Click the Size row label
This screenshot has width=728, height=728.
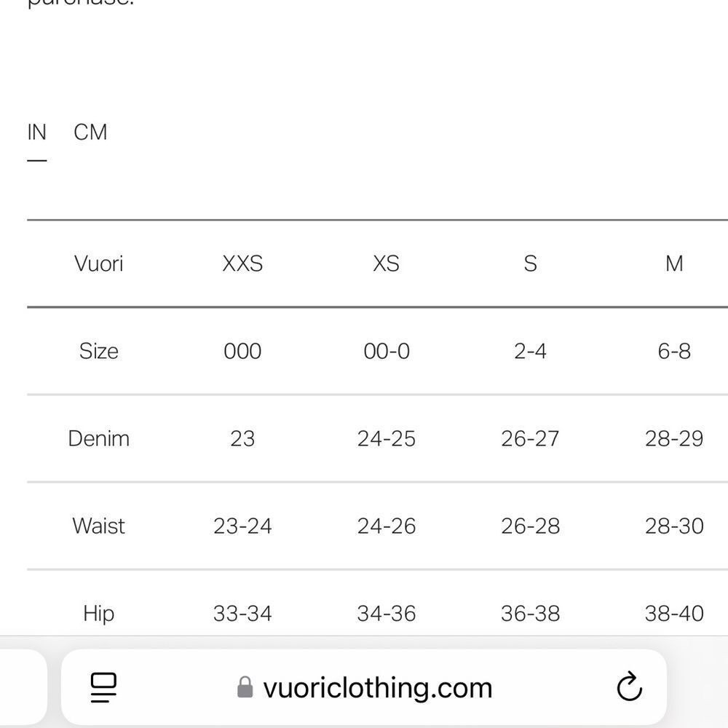click(98, 351)
